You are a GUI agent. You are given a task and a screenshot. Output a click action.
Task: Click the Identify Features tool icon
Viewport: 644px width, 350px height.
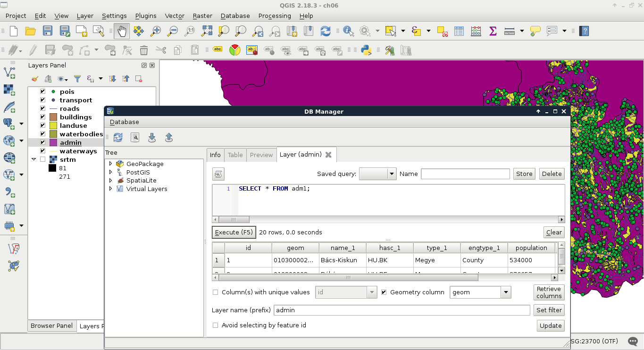pos(349,31)
